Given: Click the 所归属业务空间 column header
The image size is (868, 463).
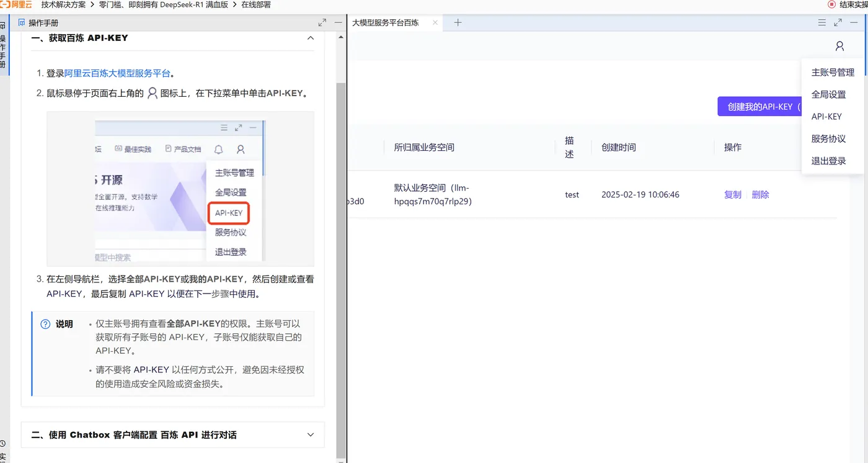Looking at the screenshot, I should coord(424,148).
